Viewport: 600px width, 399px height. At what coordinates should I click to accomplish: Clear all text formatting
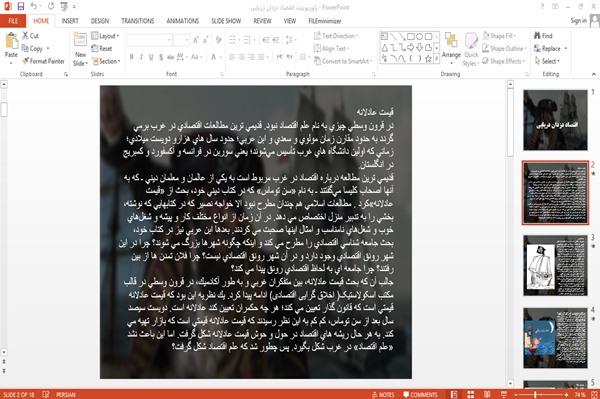[x=218, y=40]
